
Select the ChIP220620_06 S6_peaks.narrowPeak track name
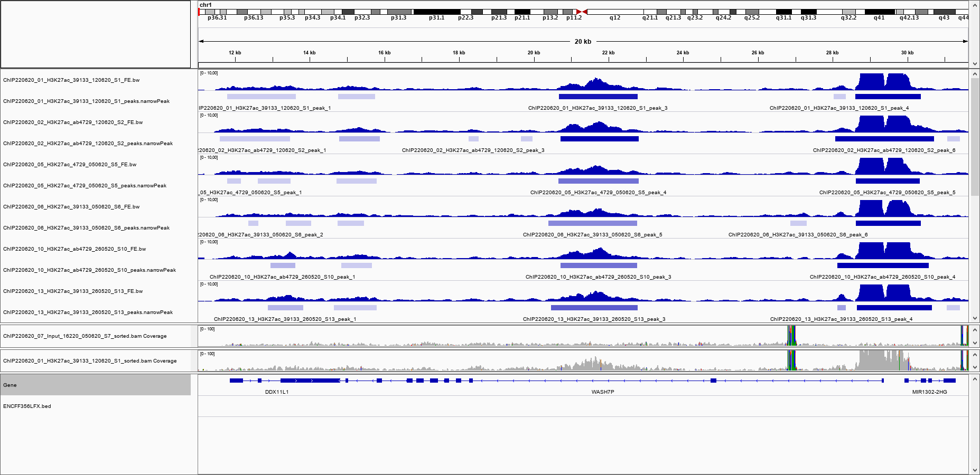[86, 228]
